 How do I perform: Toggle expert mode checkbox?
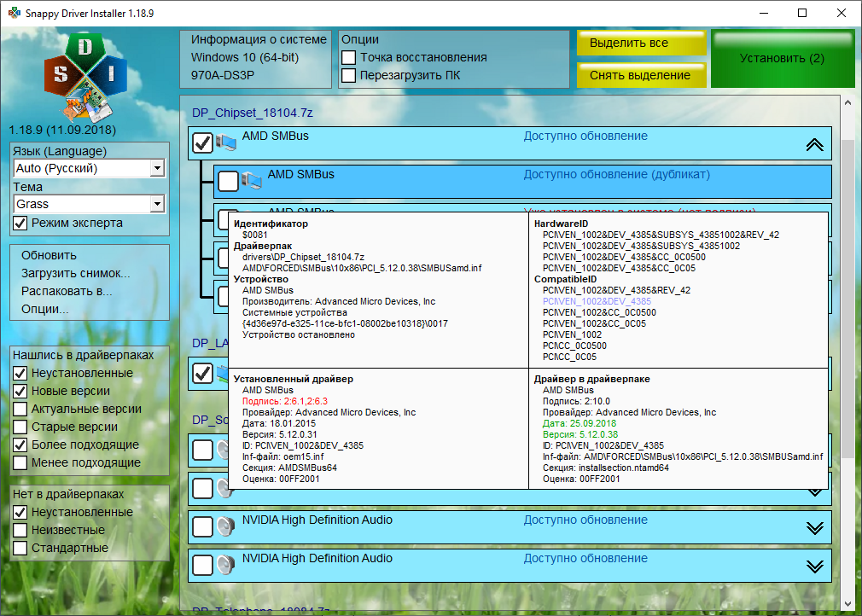(20, 223)
